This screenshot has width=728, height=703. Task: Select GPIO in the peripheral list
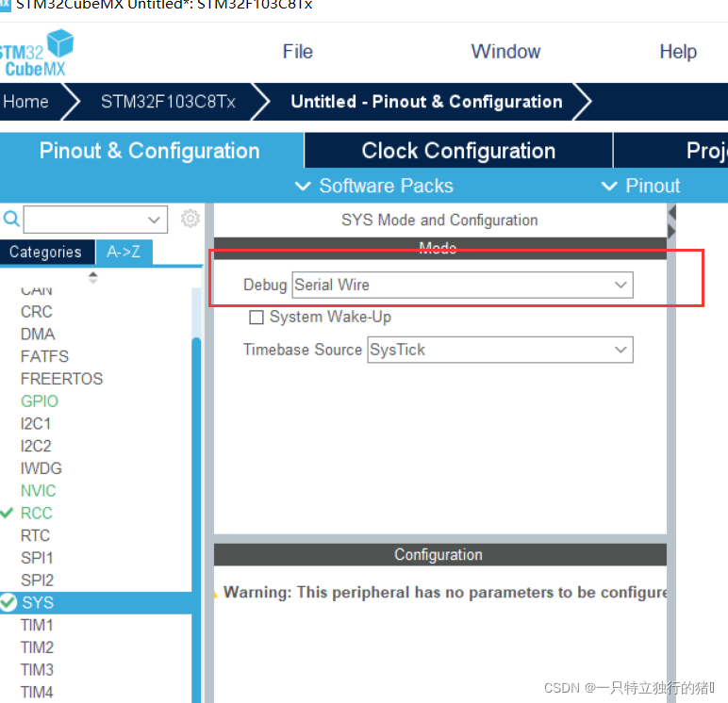(40, 401)
